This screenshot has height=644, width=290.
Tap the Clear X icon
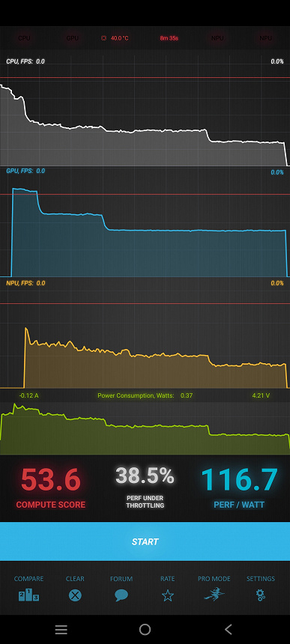tap(75, 595)
